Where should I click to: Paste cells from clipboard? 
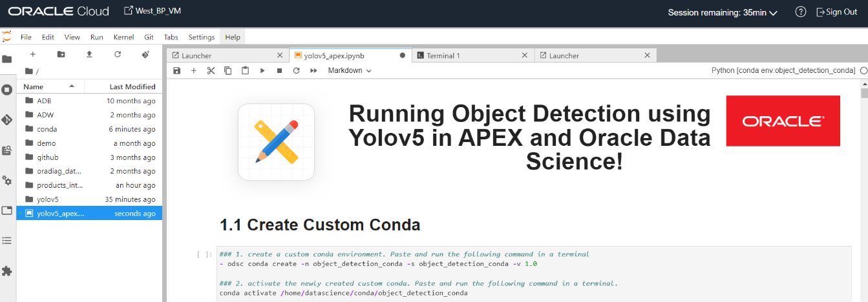pyautogui.click(x=245, y=70)
